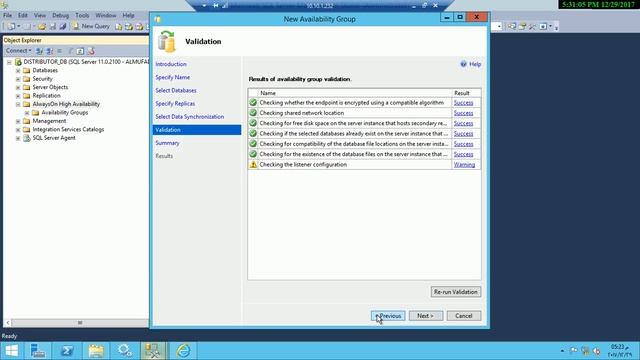The image size is (640, 360).
Task: Open Server Manager from the taskbar
Action: [x=38, y=351]
